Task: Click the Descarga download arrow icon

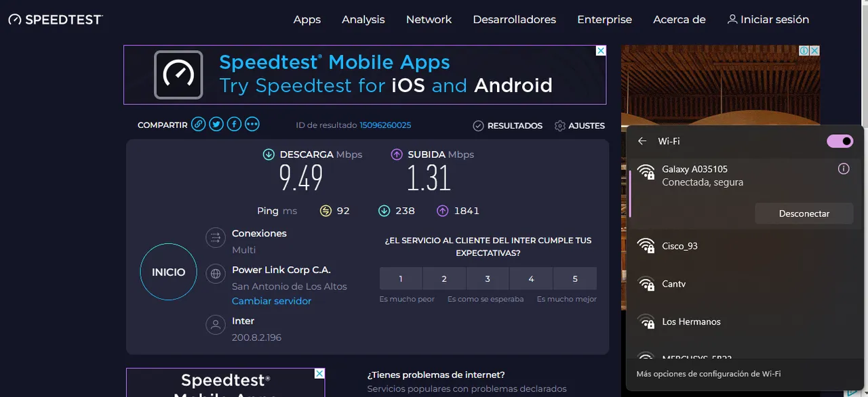Action: click(x=269, y=154)
